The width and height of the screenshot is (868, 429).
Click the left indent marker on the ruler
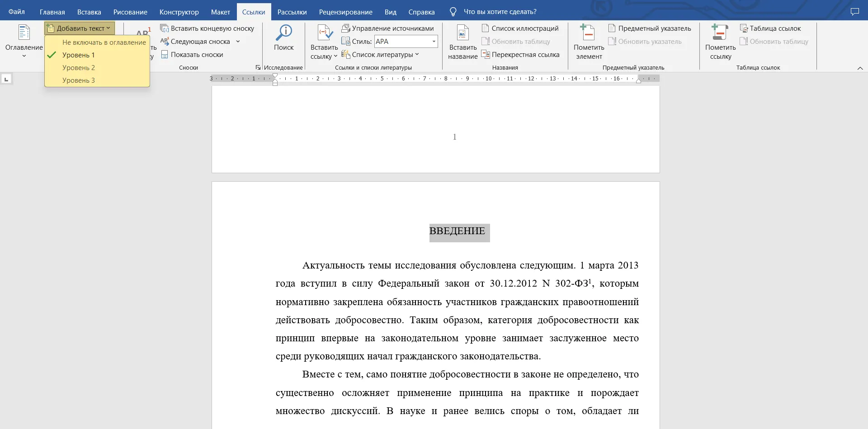(x=275, y=83)
